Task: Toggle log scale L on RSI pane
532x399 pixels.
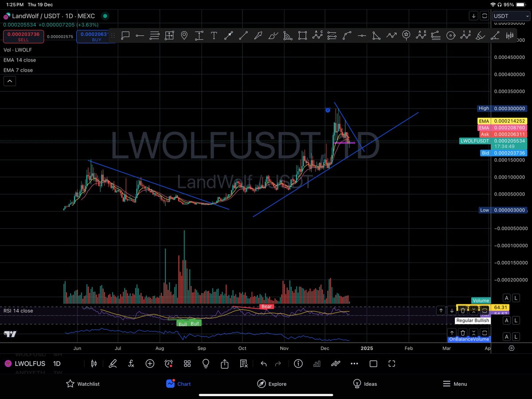Action: point(516,320)
